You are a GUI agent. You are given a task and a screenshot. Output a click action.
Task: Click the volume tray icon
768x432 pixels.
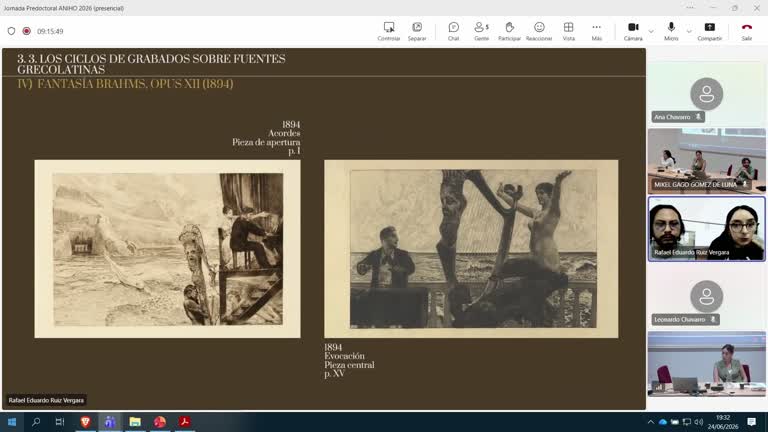(699, 422)
